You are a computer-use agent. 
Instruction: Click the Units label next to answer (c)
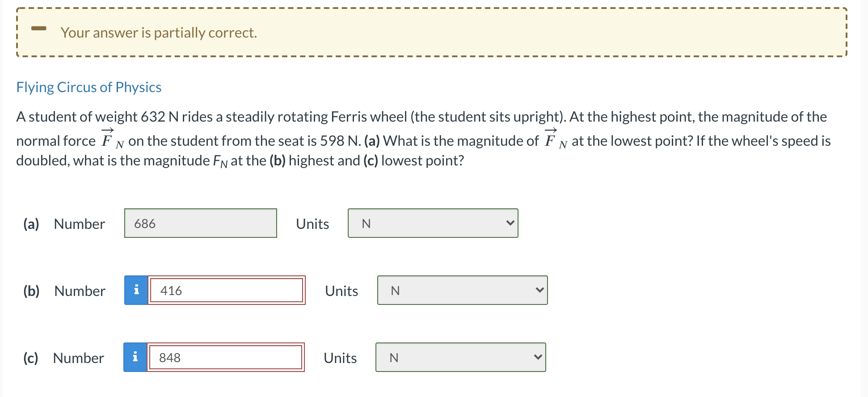point(340,358)
